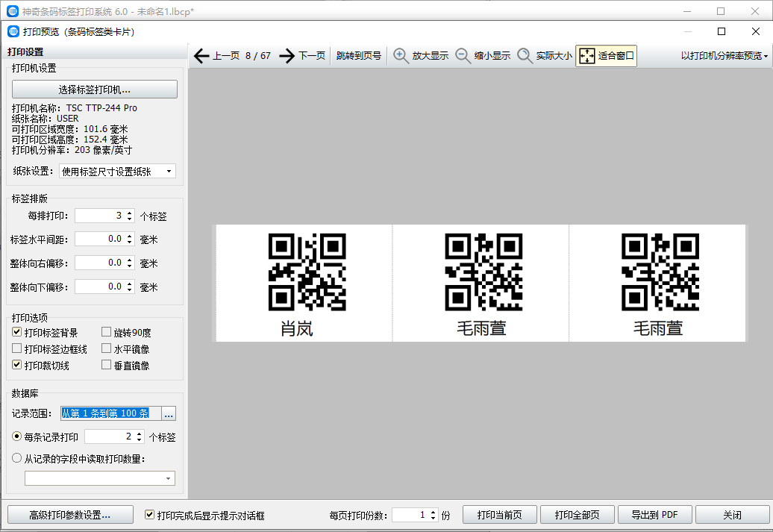Go to next page arrow icon
Screen dimensions: 773x532
(287, 56)
